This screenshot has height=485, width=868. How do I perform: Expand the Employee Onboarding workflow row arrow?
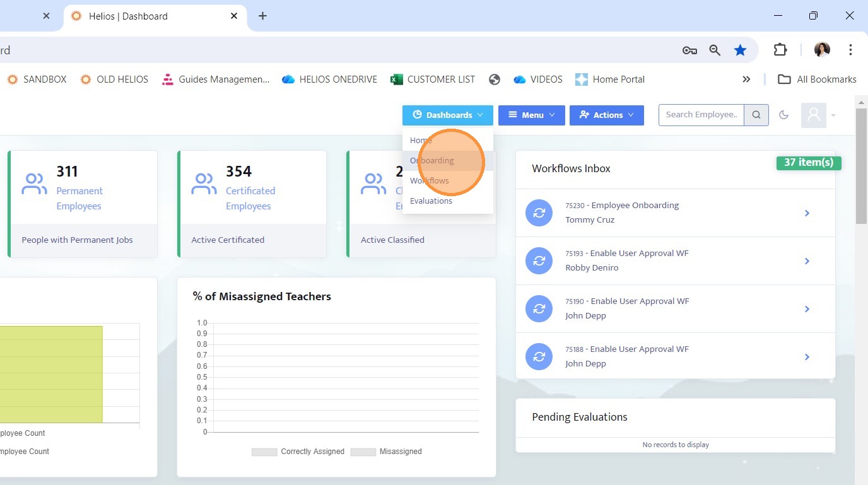pyautogui.click(x=807, y=213)
